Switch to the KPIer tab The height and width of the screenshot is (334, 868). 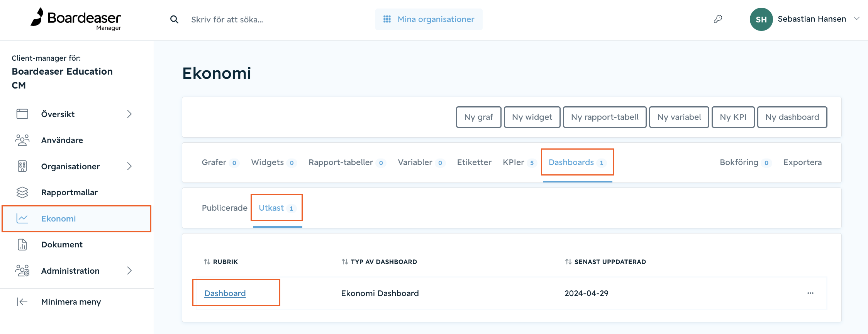[x=519, y=162]
